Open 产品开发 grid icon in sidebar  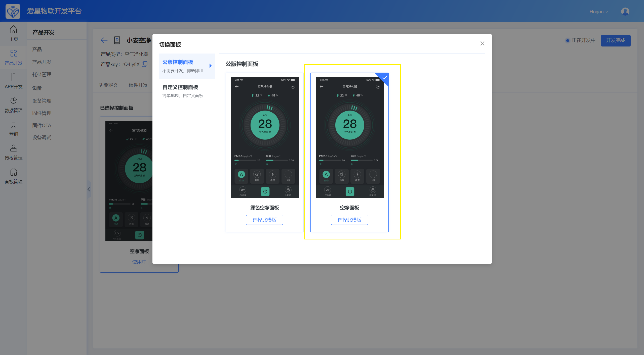[14, 53]
